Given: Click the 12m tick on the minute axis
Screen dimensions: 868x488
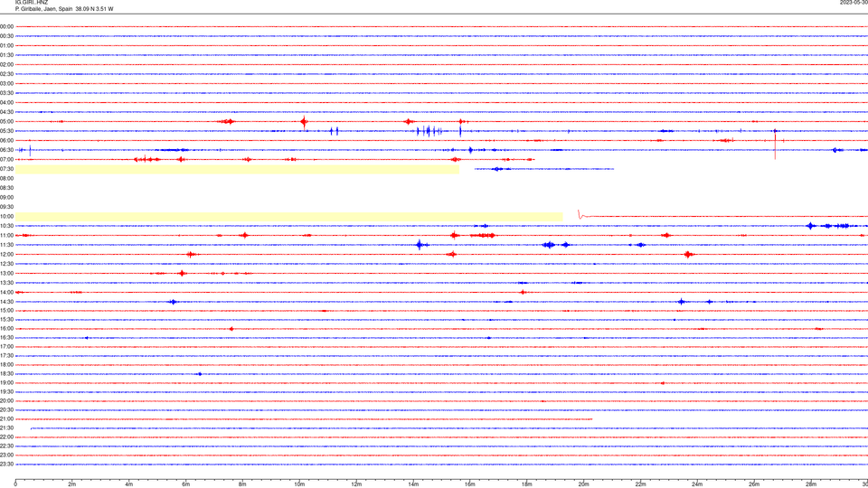Looking at the screenshot, I should (356, 484).
